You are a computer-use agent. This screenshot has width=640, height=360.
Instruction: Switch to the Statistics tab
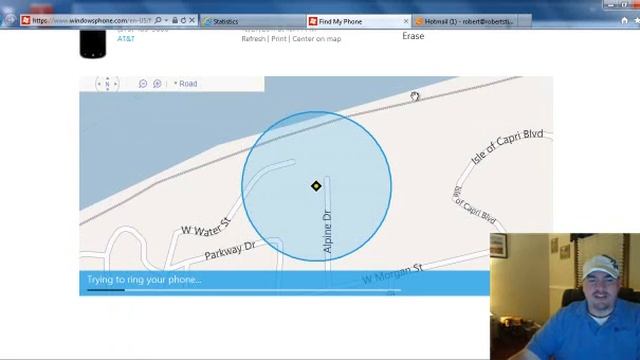253,21
